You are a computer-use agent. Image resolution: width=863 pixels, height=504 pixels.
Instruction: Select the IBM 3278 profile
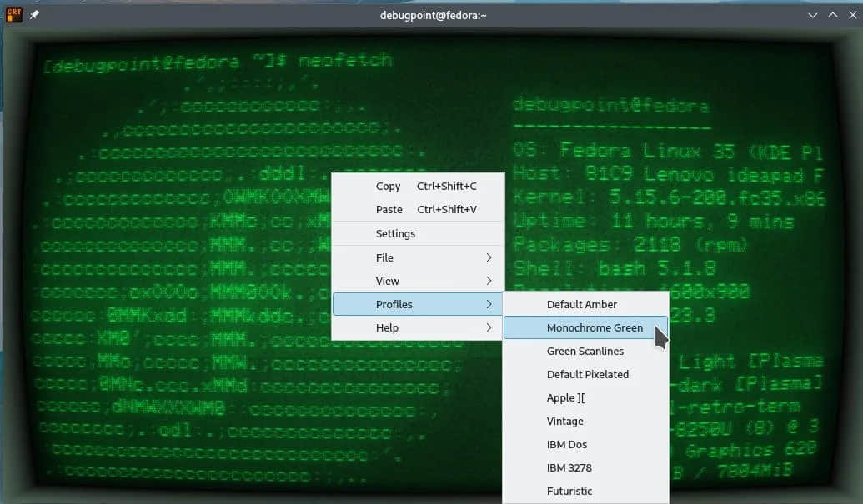point(569,468)
